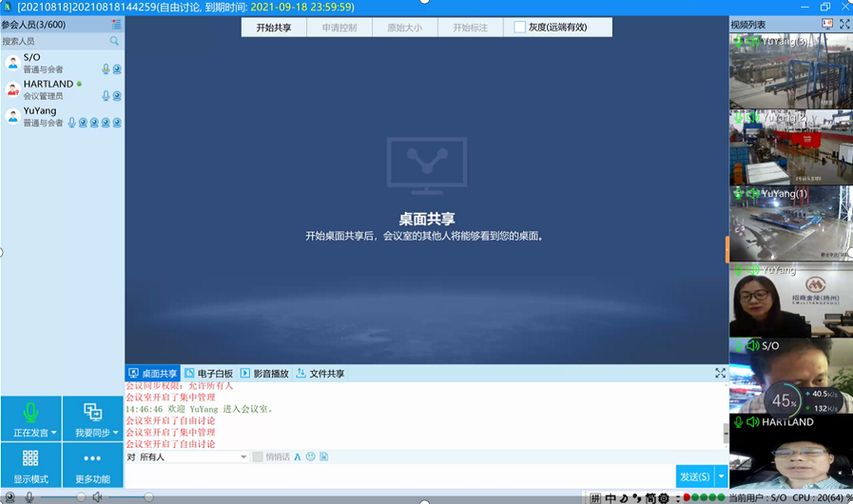Click the search icon in participant search
853x504 pixels.
114,41
